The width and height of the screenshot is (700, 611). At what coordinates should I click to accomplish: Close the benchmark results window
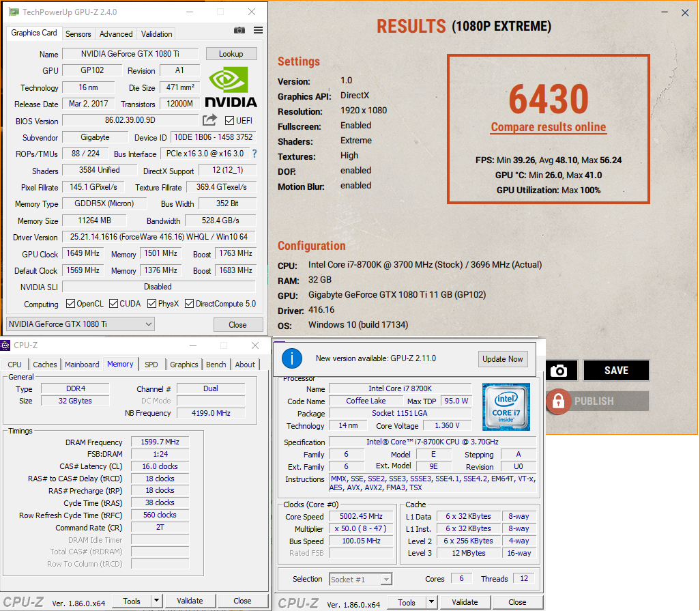click(685, 12)
